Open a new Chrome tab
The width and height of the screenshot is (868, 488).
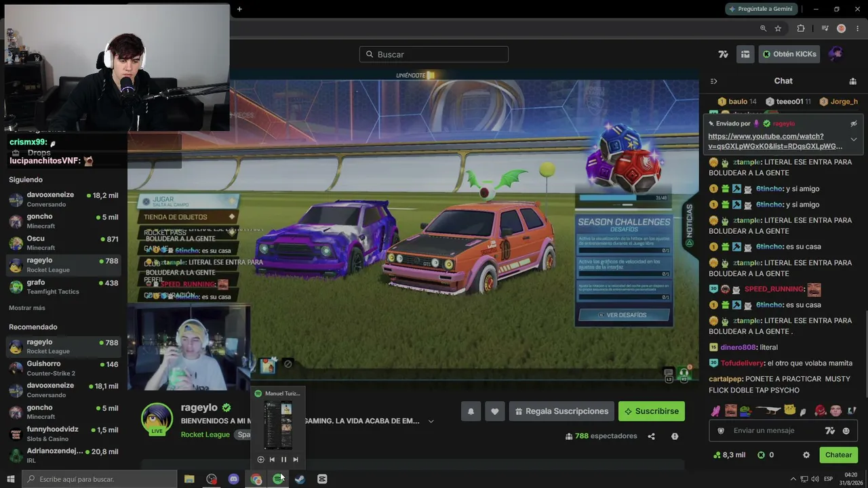click(x=239, y=9)
